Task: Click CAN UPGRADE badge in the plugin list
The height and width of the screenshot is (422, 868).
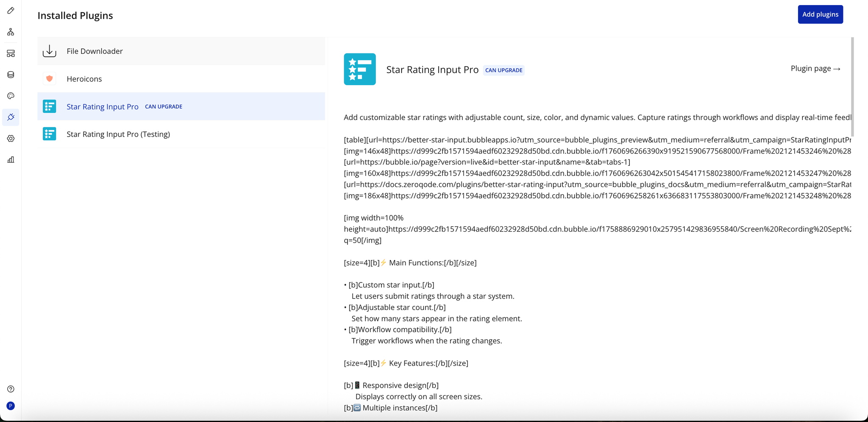Action: click(x=164, y=107)
